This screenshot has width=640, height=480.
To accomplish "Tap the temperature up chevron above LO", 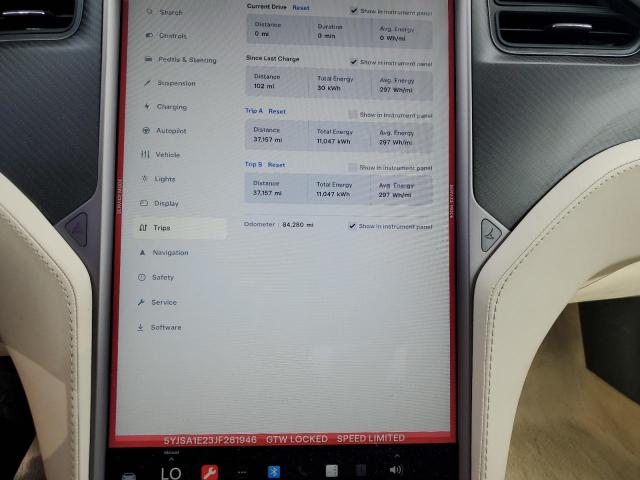I will click(171, 460).
